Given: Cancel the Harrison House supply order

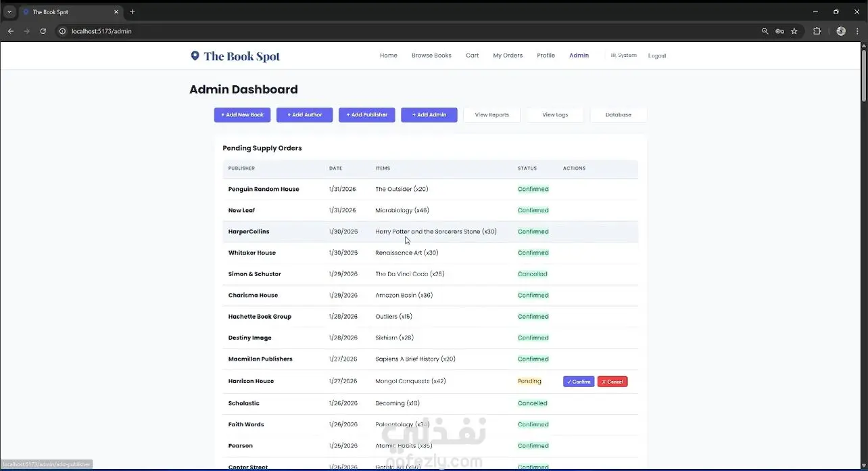Looking at the screenshot, I should click(x=612, y=382).
